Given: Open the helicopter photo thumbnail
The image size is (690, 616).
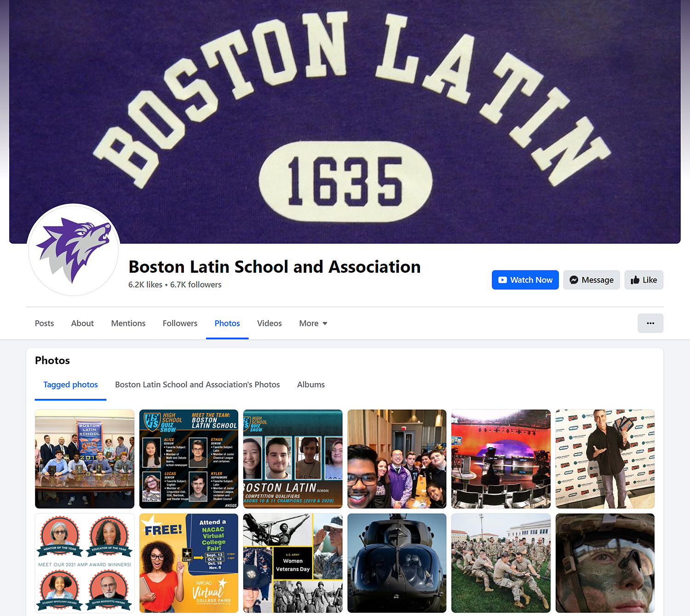Looking at the screenshot, I should (397, 563).
